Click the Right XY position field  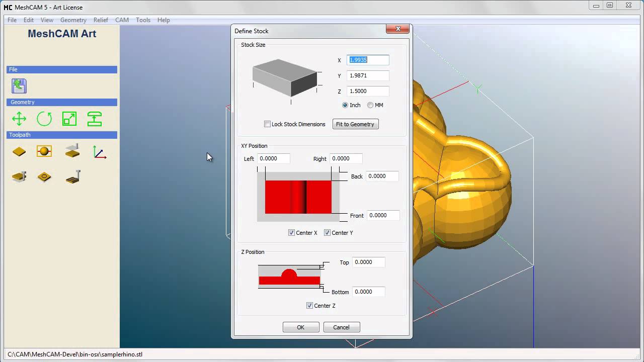click(x=346, y=158)
